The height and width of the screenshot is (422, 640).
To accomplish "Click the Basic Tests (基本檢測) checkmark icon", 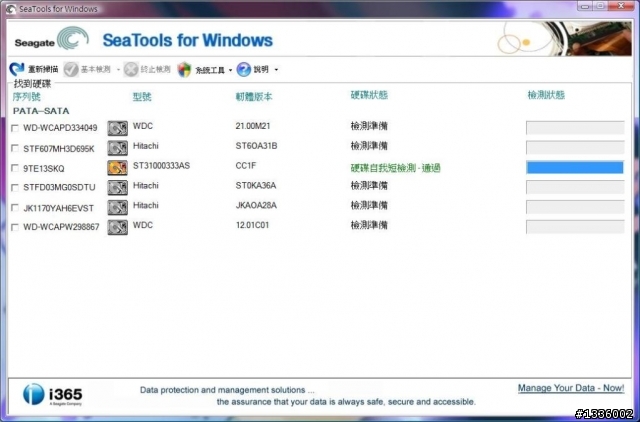I will click(71, 69).
